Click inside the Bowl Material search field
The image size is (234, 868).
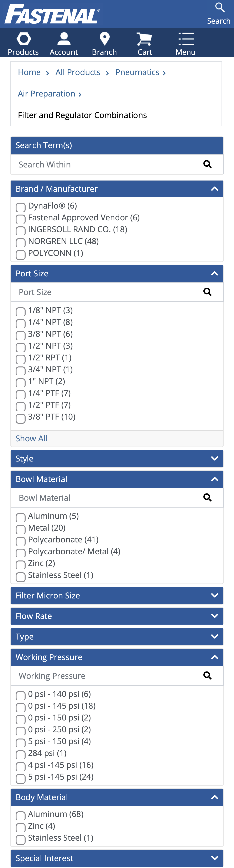point(101,497)
